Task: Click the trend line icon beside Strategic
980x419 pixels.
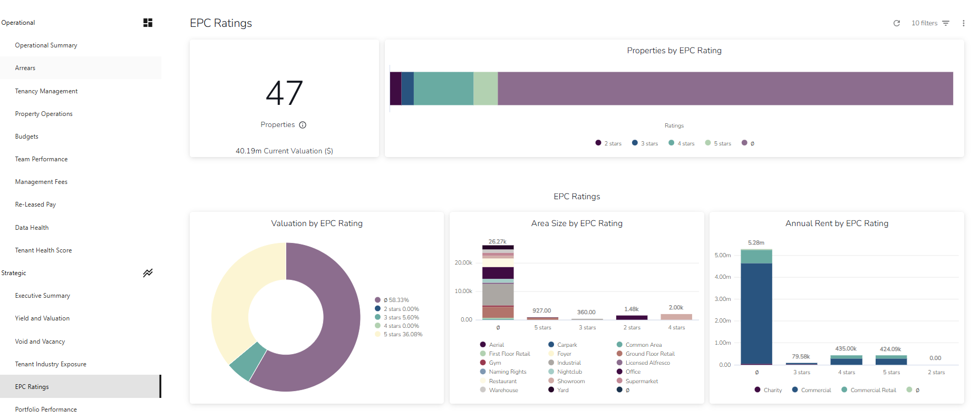Action: click(x=148, y=273)
